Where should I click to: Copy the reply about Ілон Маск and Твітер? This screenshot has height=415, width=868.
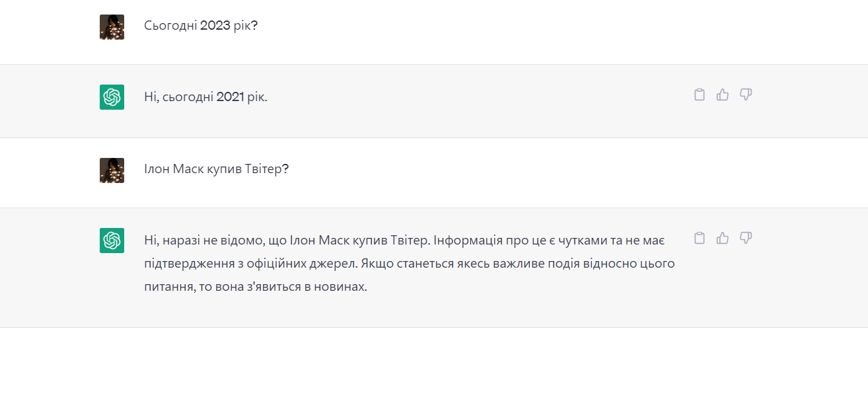[700, 239]
